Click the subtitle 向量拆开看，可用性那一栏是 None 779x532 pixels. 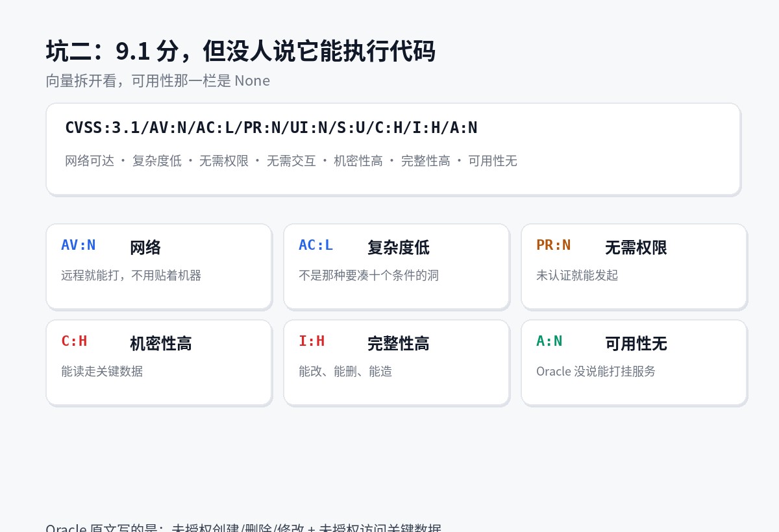click(158, 80)
